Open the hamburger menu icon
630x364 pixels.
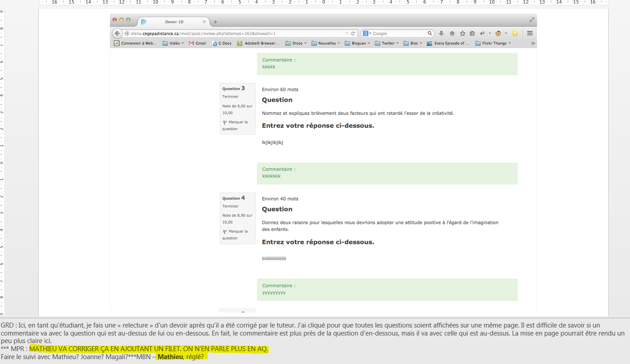coord(530,33)
